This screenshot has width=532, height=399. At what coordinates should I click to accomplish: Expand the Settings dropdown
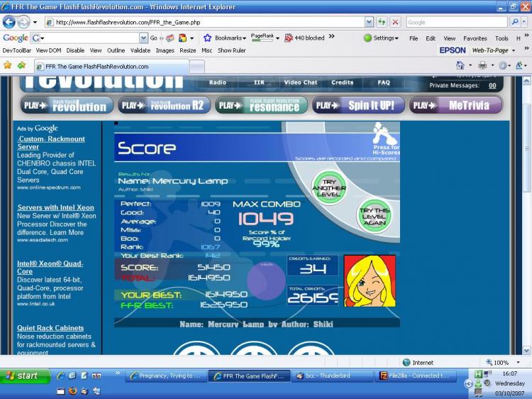(397, 38)
